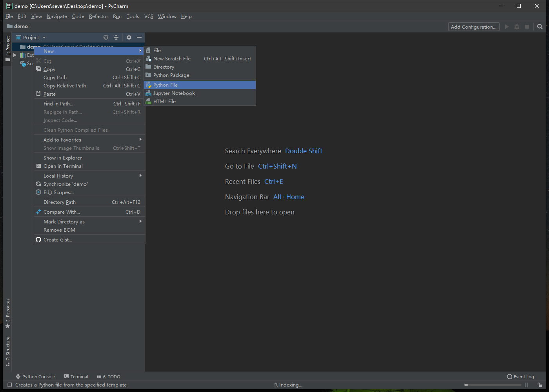Click the tool windows toggle icon in status bar corner
Screen dimensions: 549x392
point(9,385)
